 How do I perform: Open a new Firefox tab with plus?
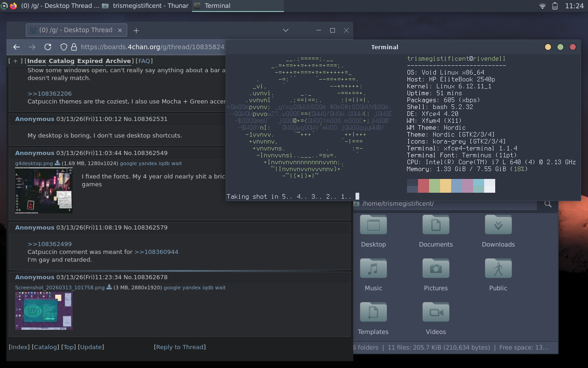click(136, 30)
